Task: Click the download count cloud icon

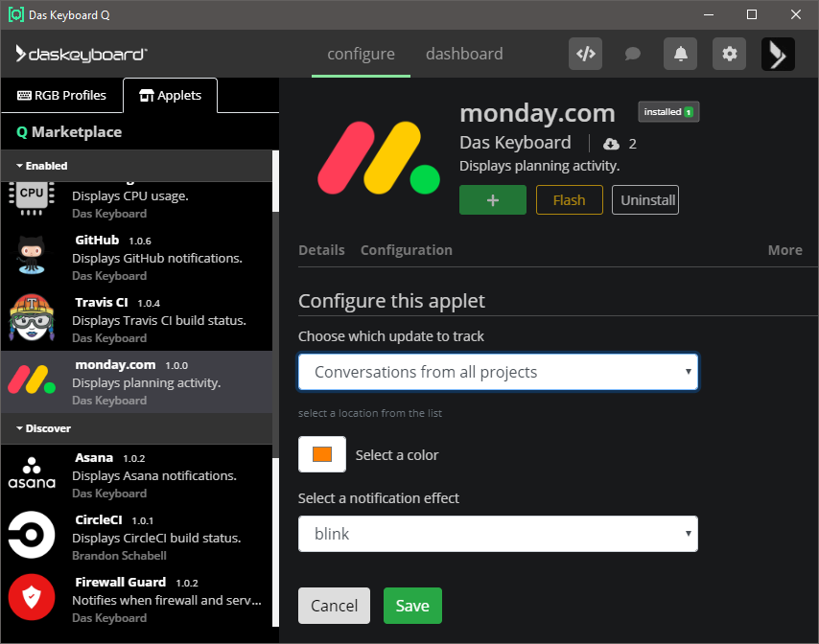Action: point(611,144)
